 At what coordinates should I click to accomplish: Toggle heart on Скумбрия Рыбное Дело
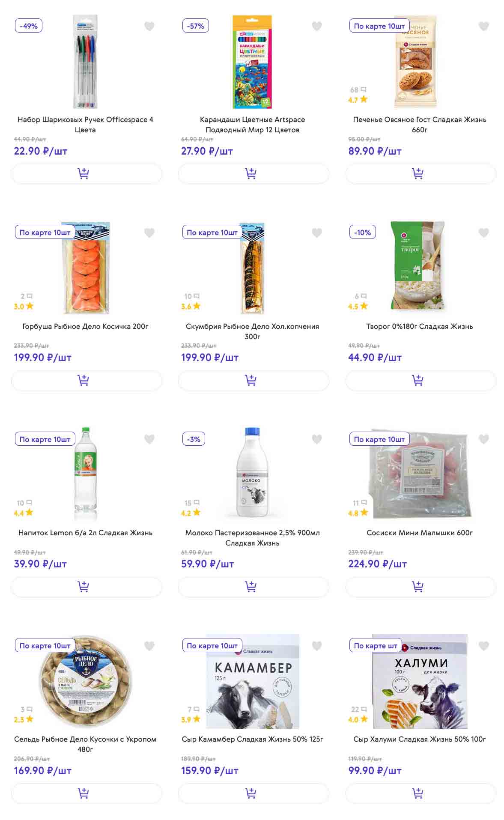pyautogui.click(x=316, y=233)
